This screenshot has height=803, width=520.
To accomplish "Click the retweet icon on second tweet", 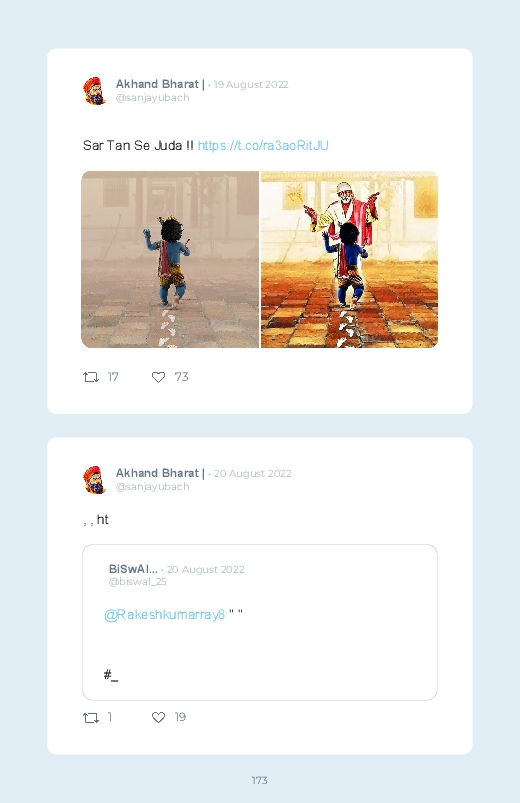I will pos(91,718).
